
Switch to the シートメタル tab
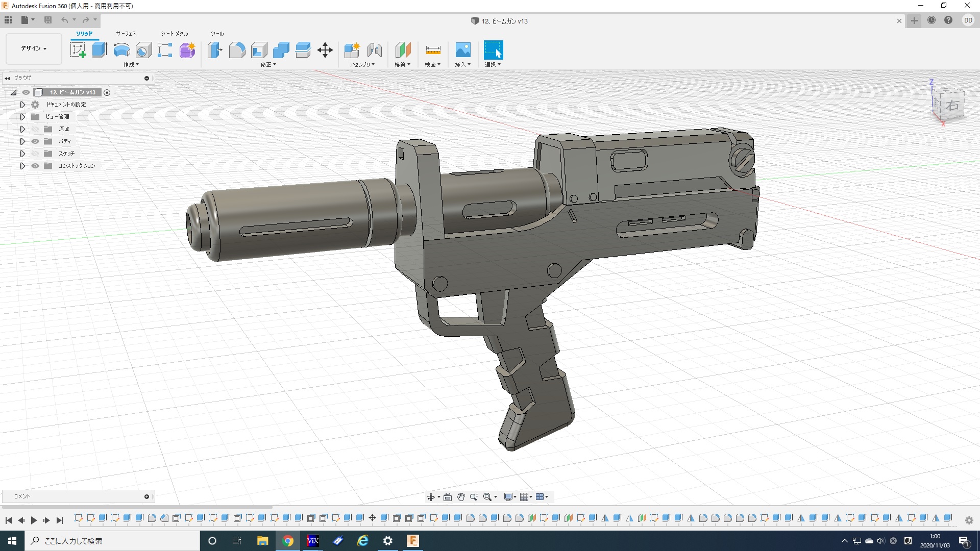click(174, 34)
